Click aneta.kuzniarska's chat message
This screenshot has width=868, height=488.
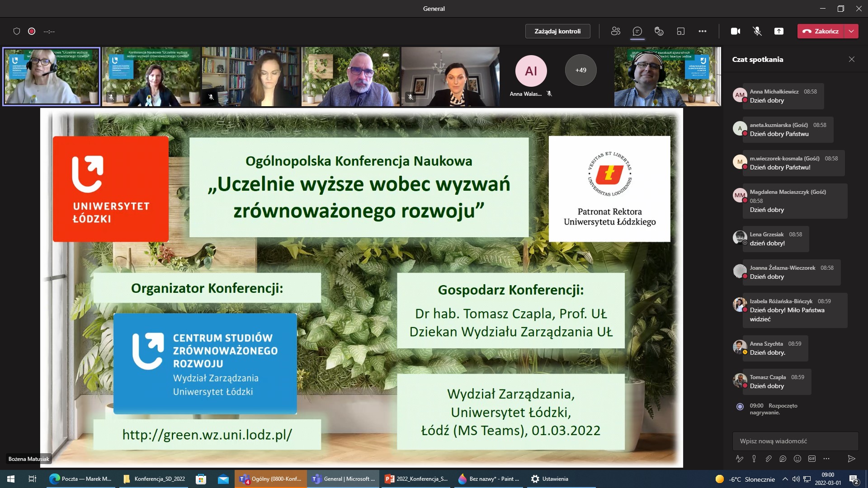pyautogui.click(x=788, y=129)
